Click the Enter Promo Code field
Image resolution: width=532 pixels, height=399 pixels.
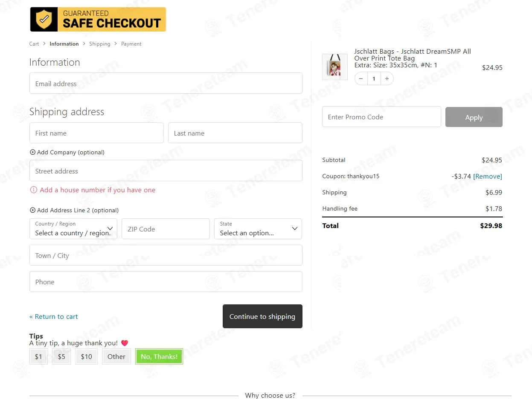(381, 117)
